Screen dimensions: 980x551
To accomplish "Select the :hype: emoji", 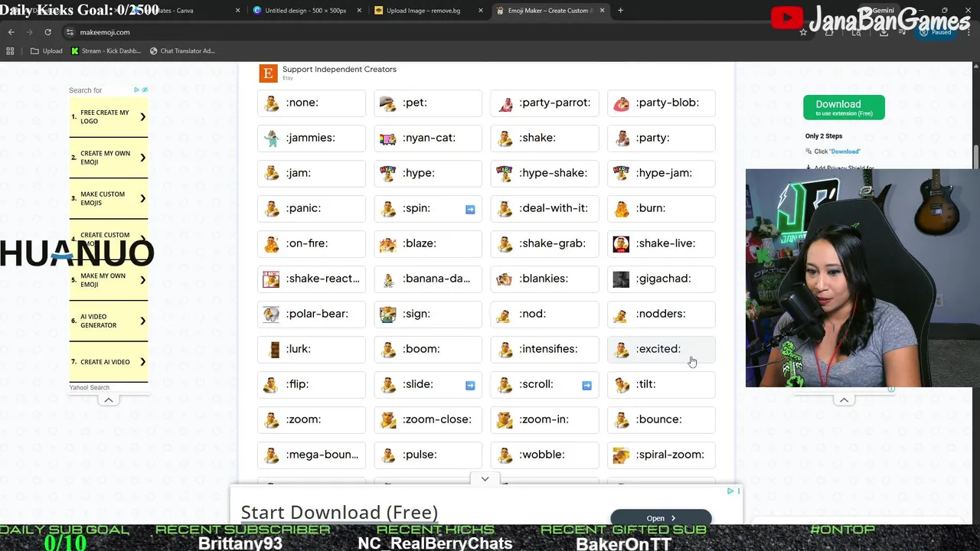I will [428, 173].
